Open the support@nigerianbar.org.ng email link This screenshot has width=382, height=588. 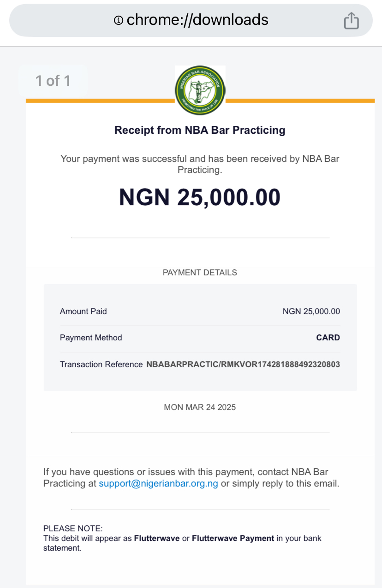pyautogui.click(x=159, y=484)
